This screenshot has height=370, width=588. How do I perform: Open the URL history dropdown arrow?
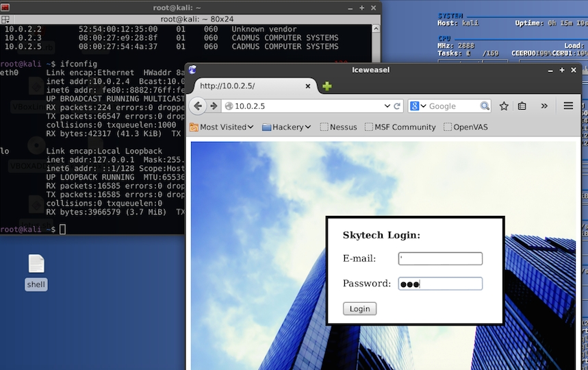coord(387,106)
